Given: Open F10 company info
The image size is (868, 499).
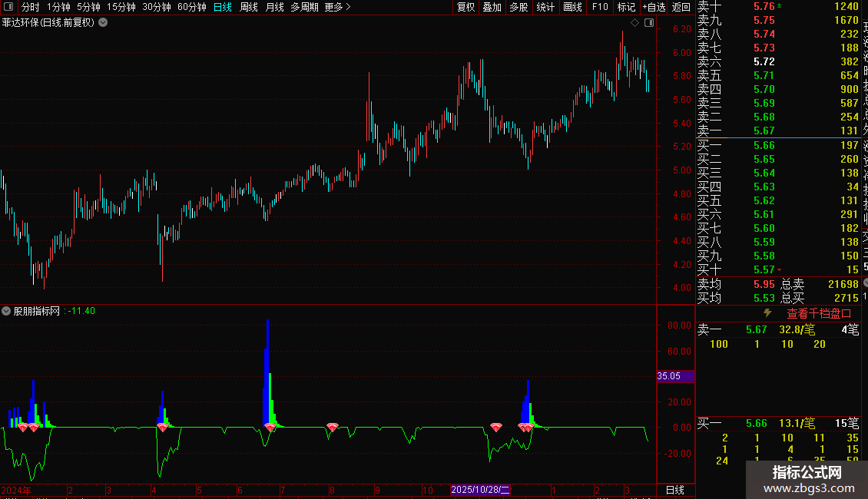Looking at the screenshot, I should [x=599, y=7].
